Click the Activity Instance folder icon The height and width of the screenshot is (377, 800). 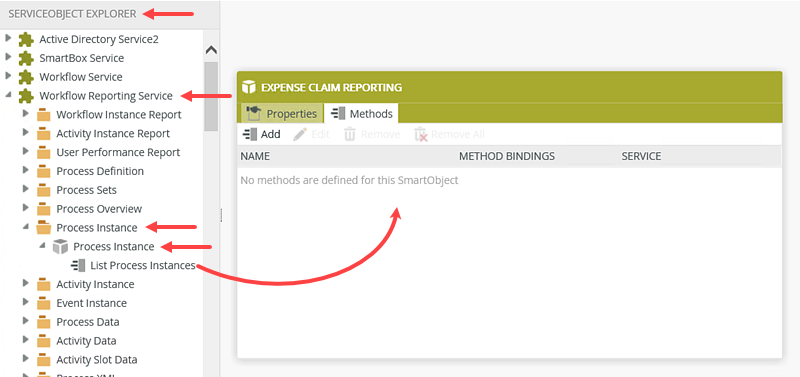click(44, 285)
